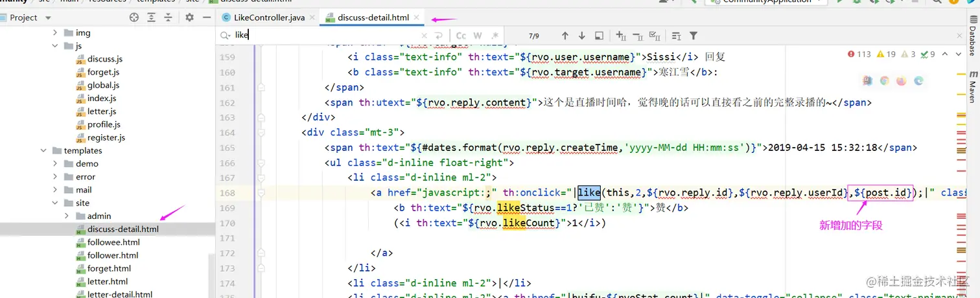
Task: Toggle Match Case (Cc) option
Action: click(461, 36)
